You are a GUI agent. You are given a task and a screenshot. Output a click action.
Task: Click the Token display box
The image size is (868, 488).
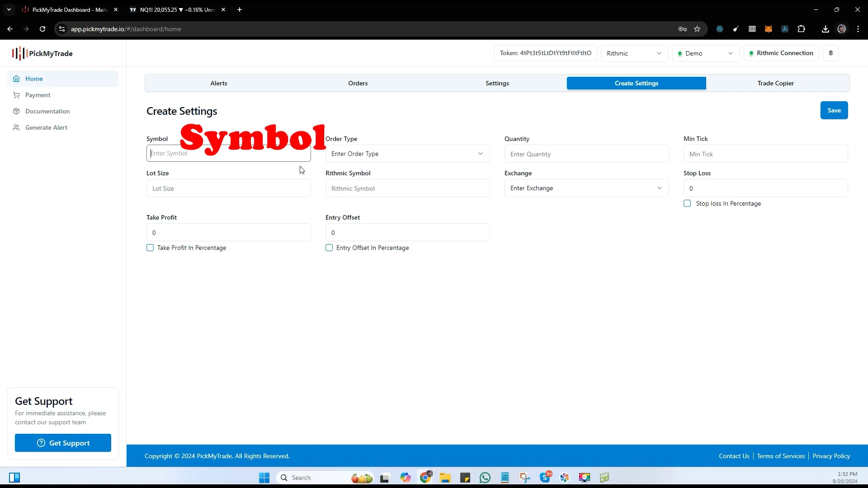546,53
